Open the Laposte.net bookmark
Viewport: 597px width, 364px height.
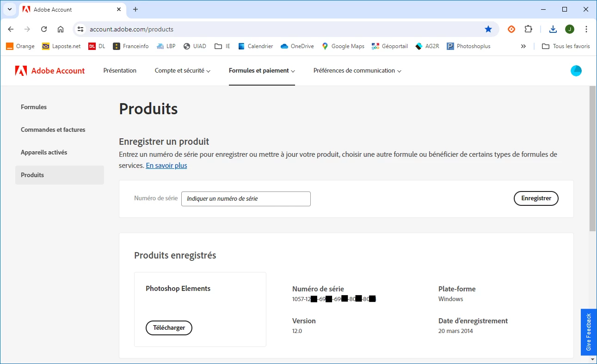tap(62, 46)
